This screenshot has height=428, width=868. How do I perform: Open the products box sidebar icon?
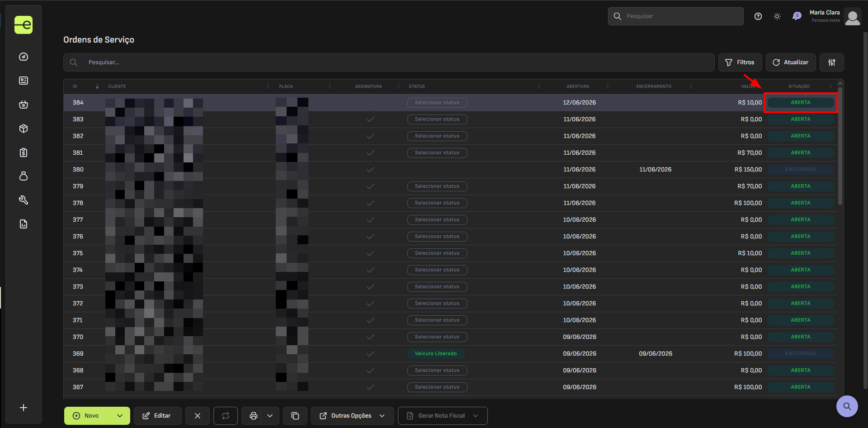point(24,128)
